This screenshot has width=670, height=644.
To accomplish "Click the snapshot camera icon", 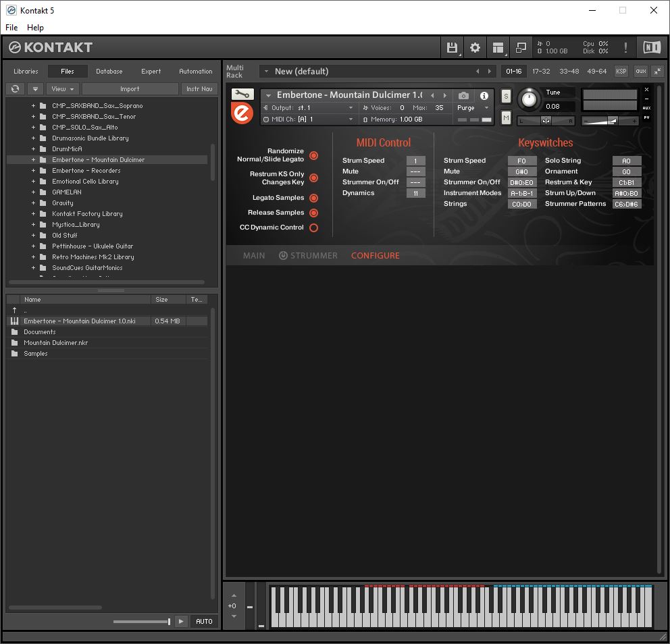I will (463, 96).
